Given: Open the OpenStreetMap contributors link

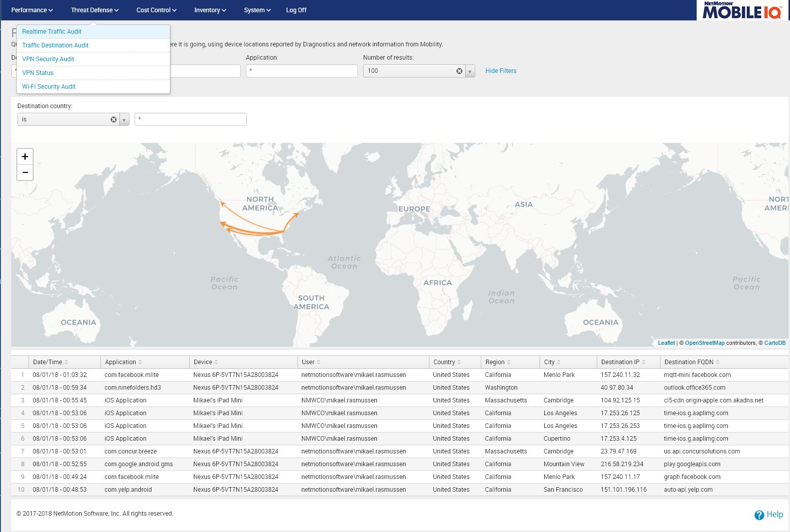Looking at the screenshot, I should point(705,343).
